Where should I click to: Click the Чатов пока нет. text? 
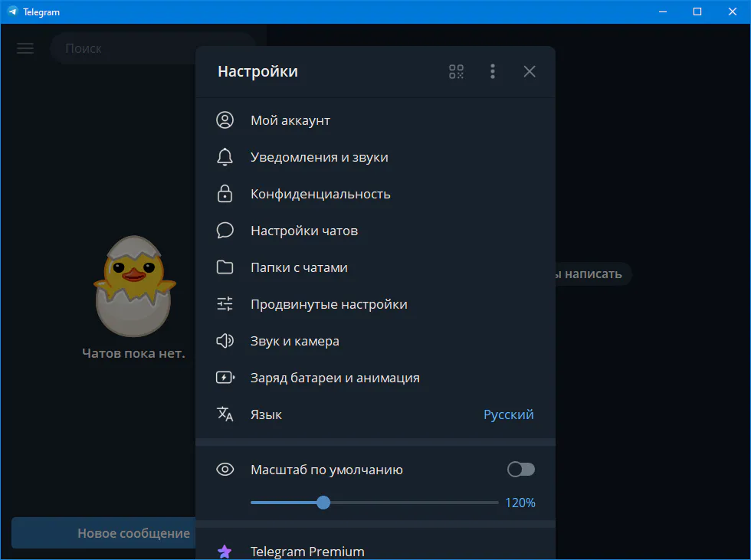(x=133, y=353)
